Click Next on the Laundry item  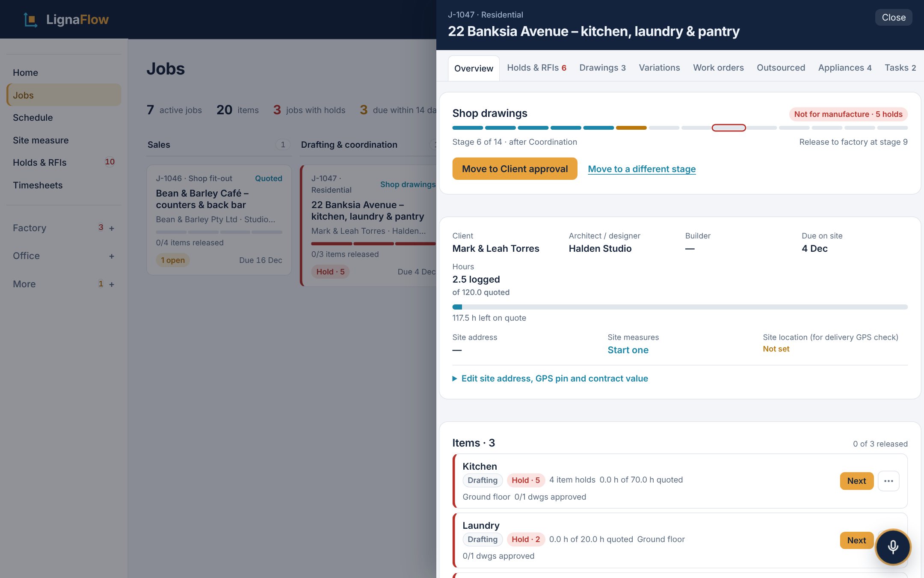(856, 540)
